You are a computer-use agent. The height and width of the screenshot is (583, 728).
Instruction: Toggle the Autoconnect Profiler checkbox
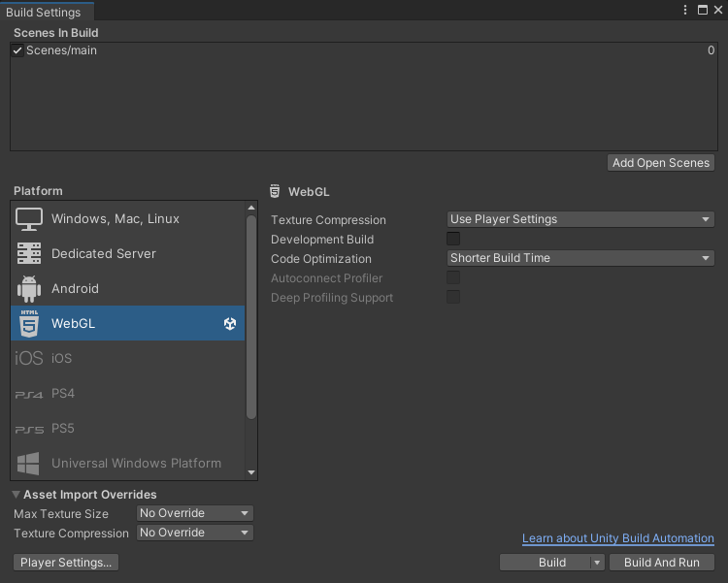[x=453, y=277]
